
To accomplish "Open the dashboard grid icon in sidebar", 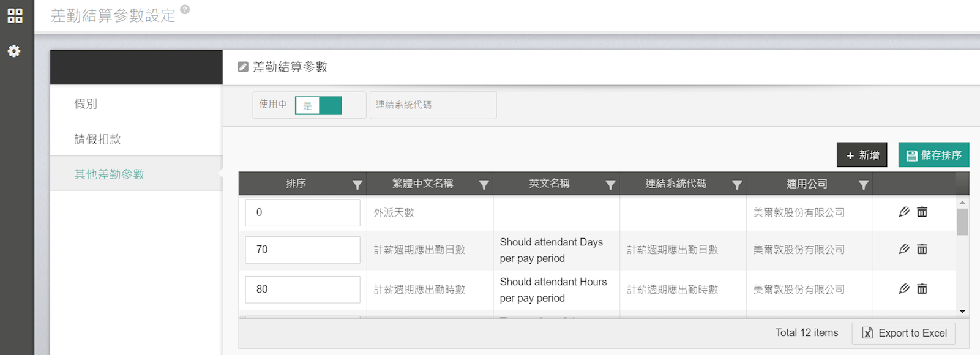I will coord(15,16).
